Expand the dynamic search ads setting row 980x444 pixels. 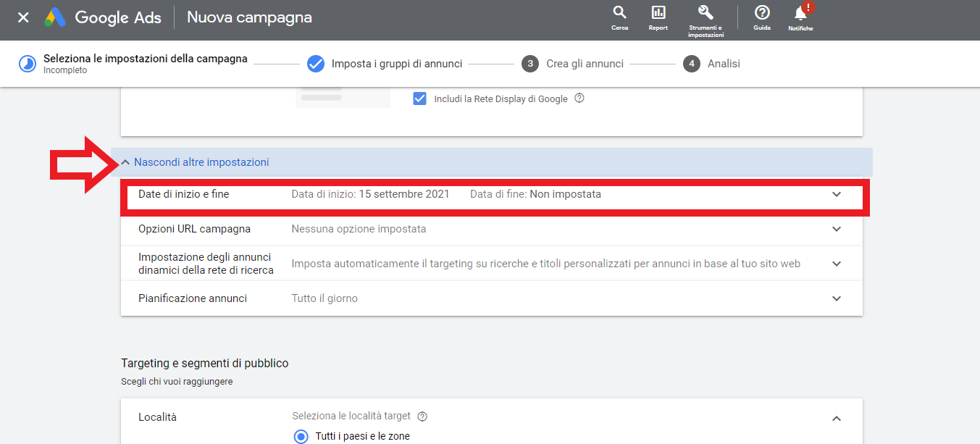[x=837, y=264]
